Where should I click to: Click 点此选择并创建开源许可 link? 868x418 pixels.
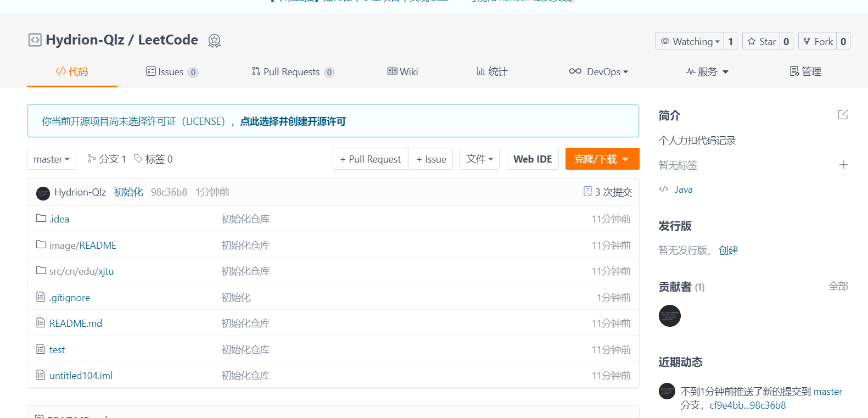click(x=293, y=121)
